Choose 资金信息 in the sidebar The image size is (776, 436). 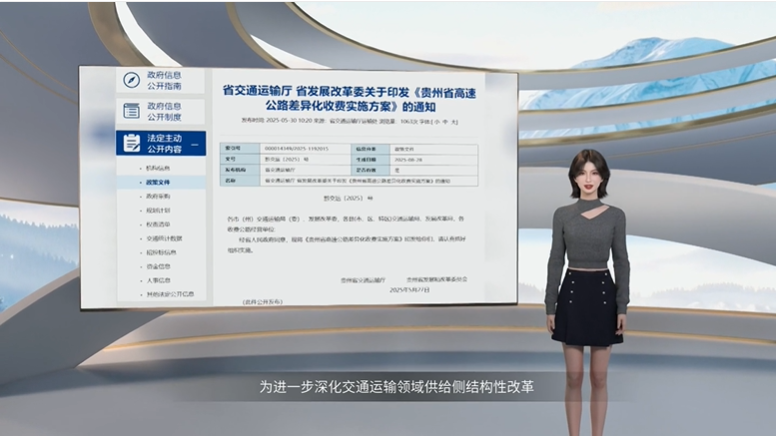point(158,267)
